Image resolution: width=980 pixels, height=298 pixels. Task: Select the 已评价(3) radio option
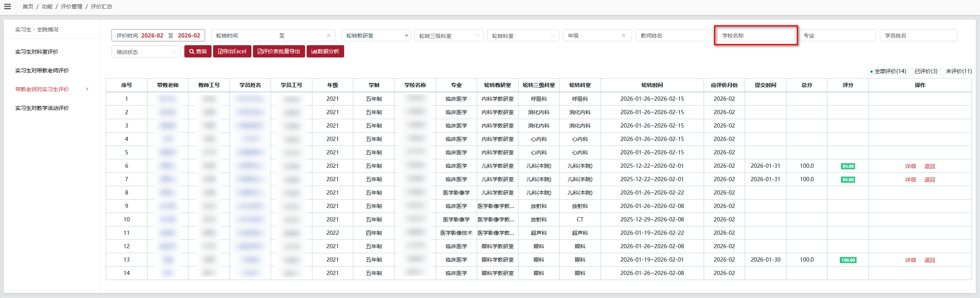pos(911,71)
